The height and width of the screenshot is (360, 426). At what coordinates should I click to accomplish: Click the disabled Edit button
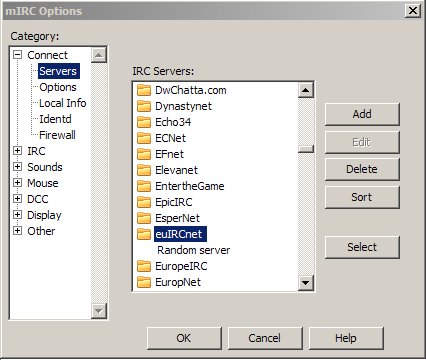(362, 142)
